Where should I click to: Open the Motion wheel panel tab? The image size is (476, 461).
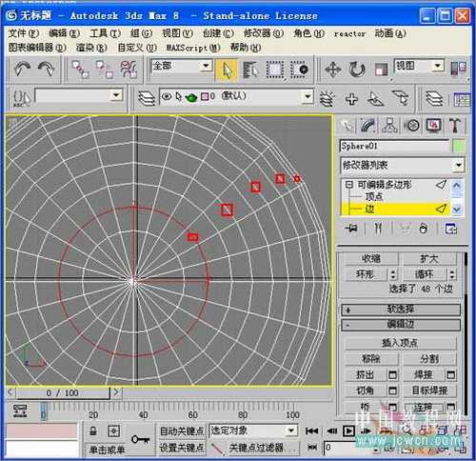411,126
